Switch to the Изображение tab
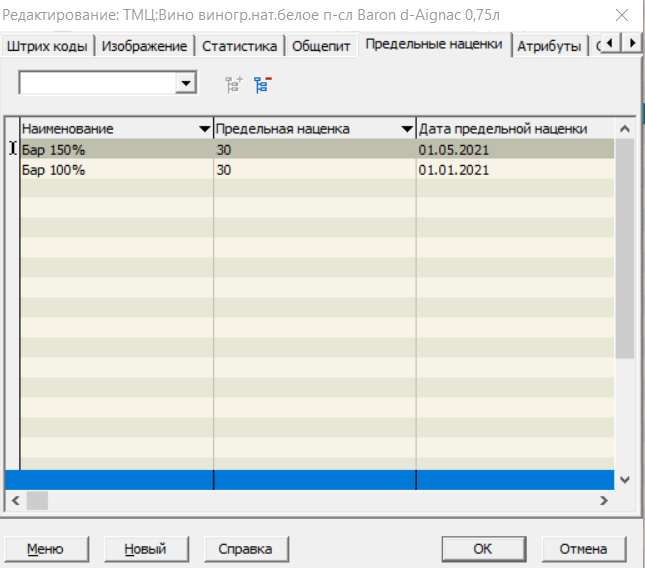645x568 pixels. [x=145, y=46]
